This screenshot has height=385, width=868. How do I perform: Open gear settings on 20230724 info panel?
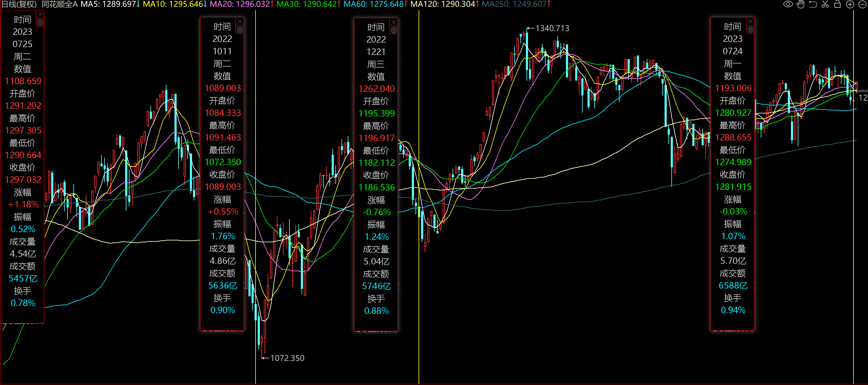(750, 30)
